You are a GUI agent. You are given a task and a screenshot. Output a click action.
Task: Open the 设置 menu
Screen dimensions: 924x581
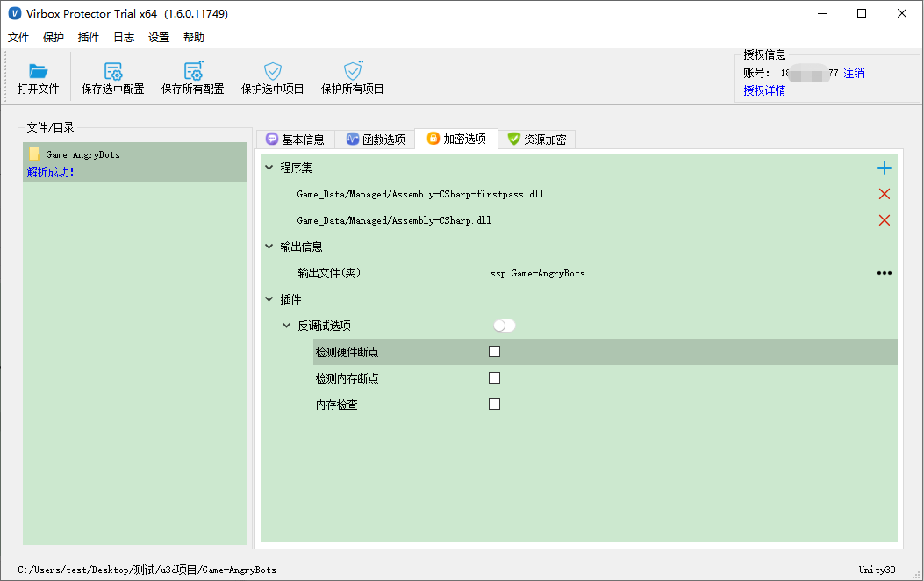pos(159,38)
